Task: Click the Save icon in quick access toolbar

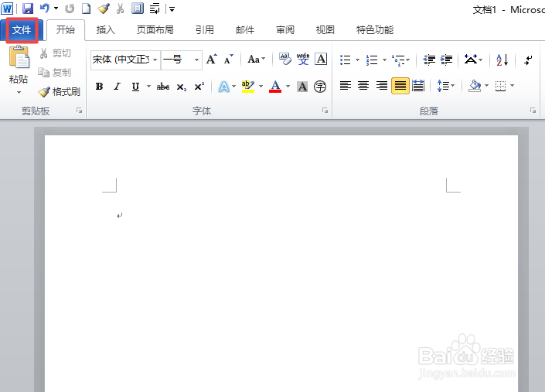Action: click(28, 9)
